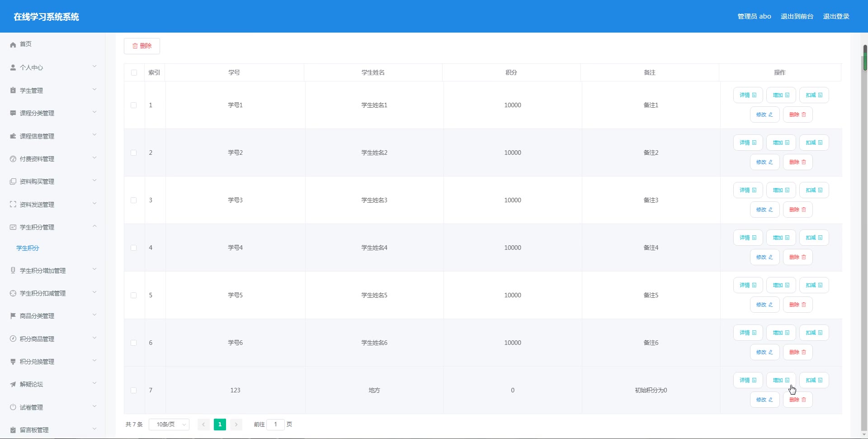This screenshot has width=868, height=439.
Task: Click the 退出到前台 link
Action: [797, 16]
